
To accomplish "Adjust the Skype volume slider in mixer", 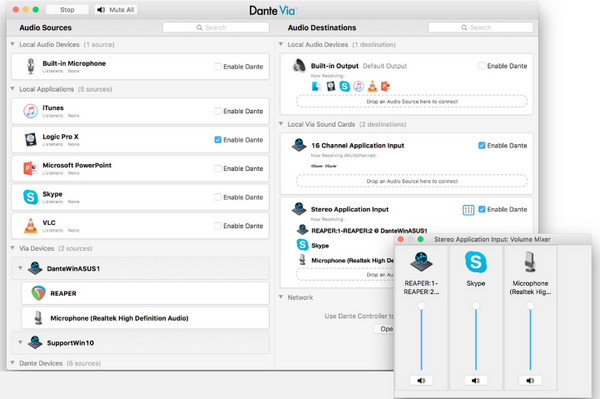I will pyautogui.click(x=476, y=306).
